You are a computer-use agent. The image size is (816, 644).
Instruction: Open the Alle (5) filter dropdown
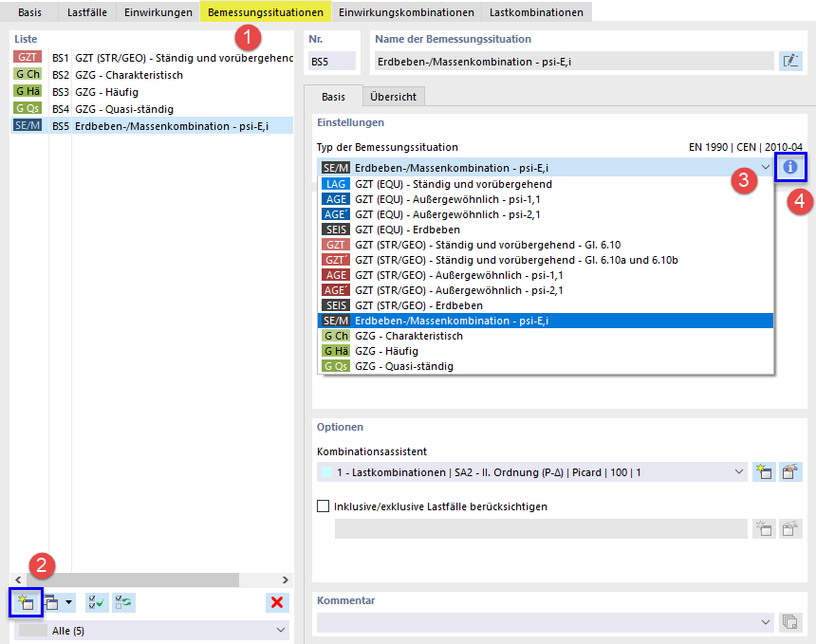(x=281, y=631)
